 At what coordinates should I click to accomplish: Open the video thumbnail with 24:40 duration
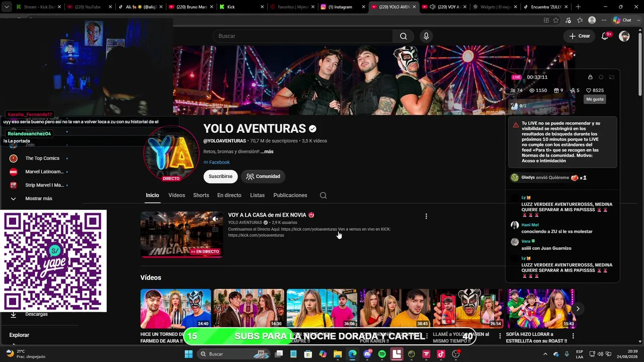coord(176,308)
